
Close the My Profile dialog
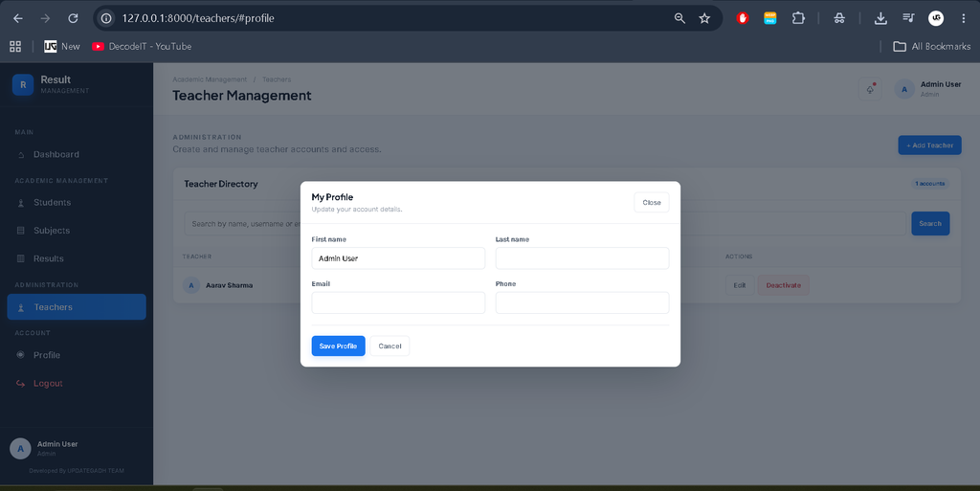[651, 202]
